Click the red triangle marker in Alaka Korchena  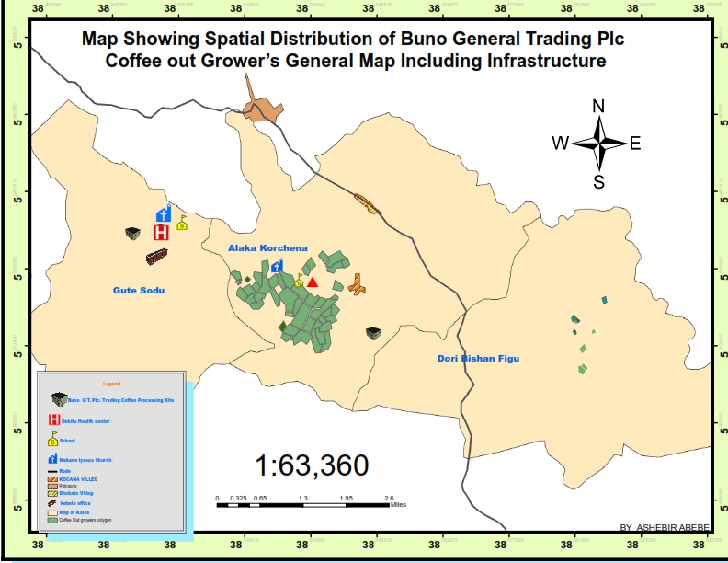coord(313,281)
